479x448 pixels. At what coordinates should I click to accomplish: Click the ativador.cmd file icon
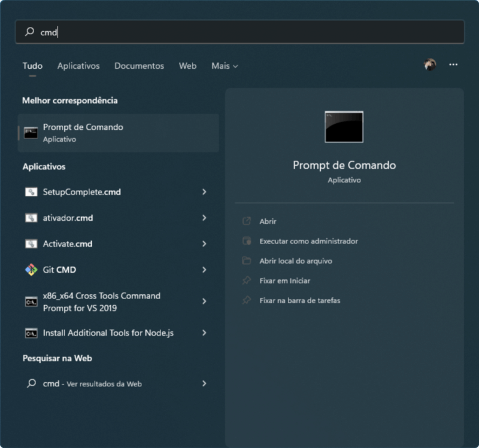tap(31, 218)
